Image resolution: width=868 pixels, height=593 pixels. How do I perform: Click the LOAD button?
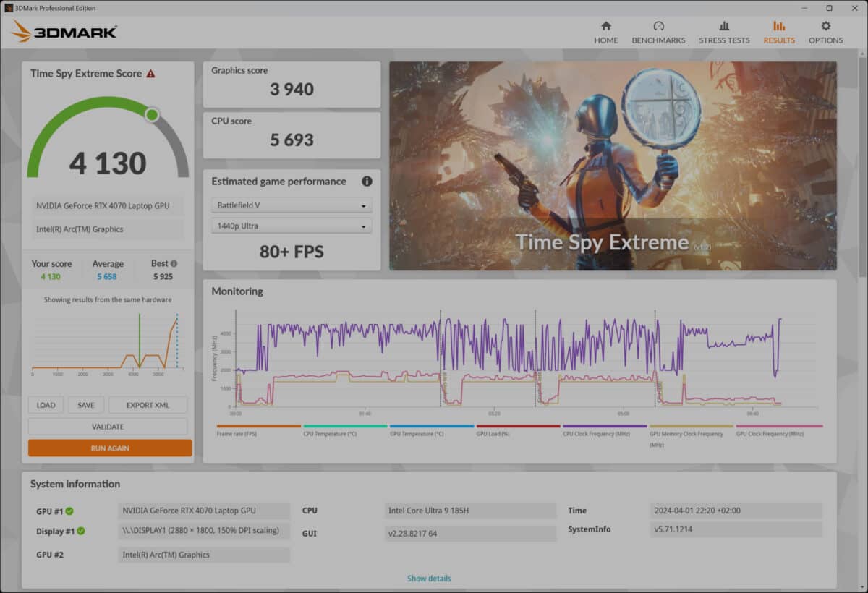tap(46, 405)
